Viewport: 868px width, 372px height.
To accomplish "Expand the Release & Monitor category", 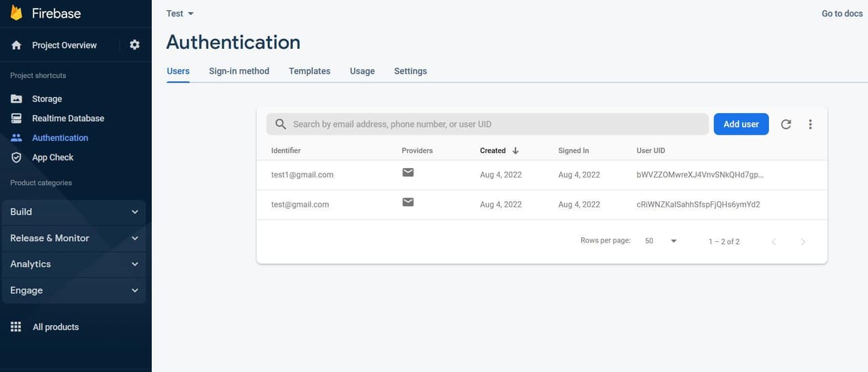I will (74, 238).
